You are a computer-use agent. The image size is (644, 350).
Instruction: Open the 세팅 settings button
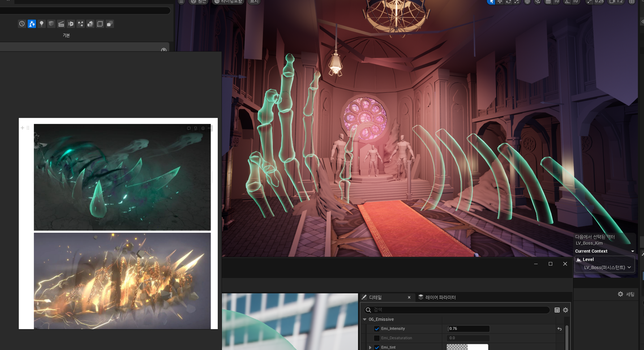click(626, 294)
